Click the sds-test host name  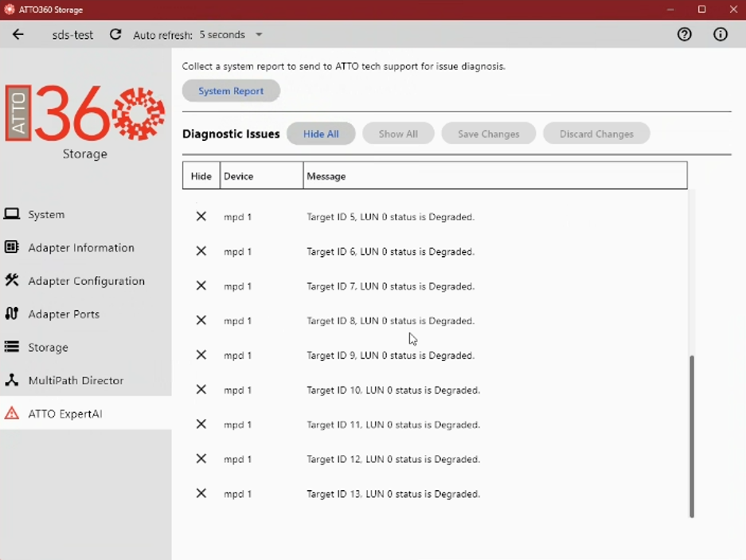[x=72, y=35]
